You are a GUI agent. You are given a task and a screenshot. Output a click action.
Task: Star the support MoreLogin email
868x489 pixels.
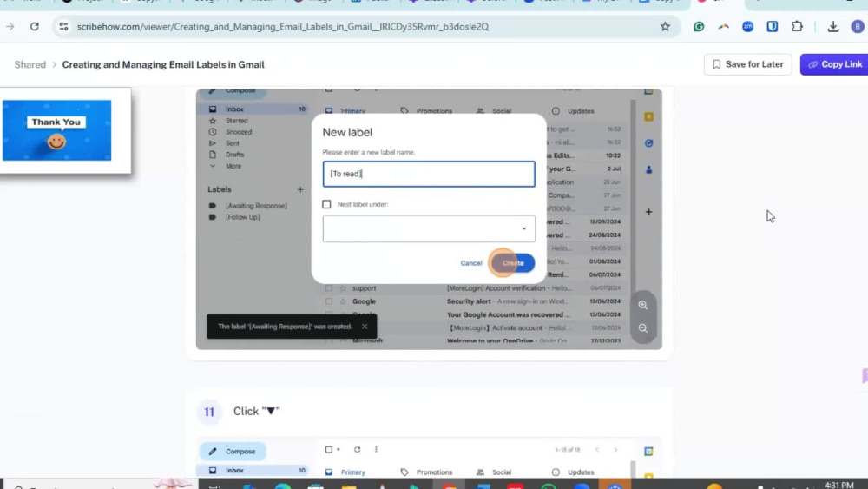click(343, 288)
